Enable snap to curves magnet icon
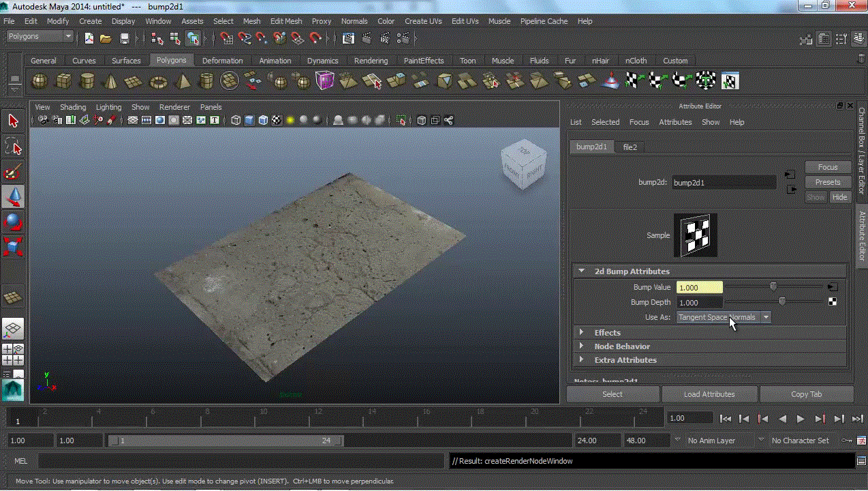Viewport: 868px width, 491px height. click(245, 38)
